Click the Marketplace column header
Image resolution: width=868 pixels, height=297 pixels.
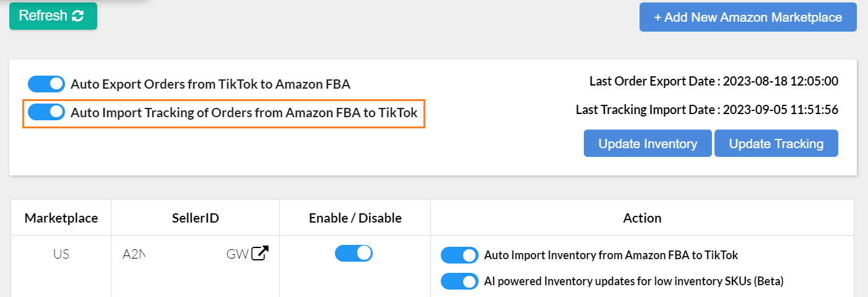click(61, 218)
